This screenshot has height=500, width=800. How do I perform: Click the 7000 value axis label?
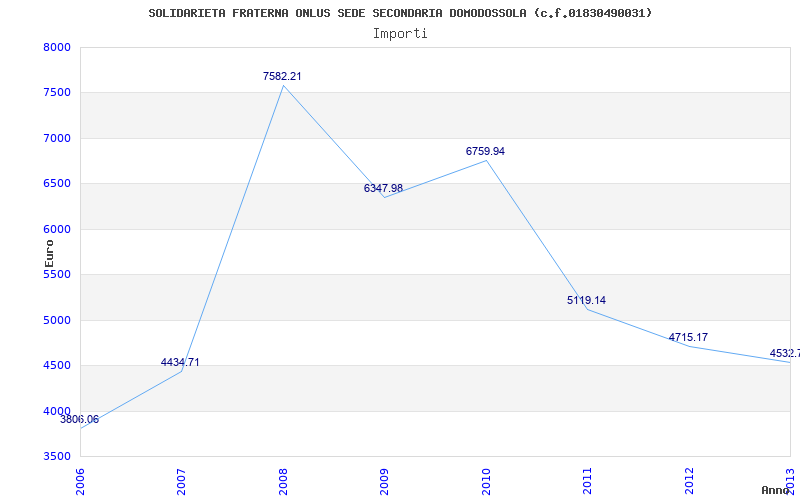click(x=57, y=138)
